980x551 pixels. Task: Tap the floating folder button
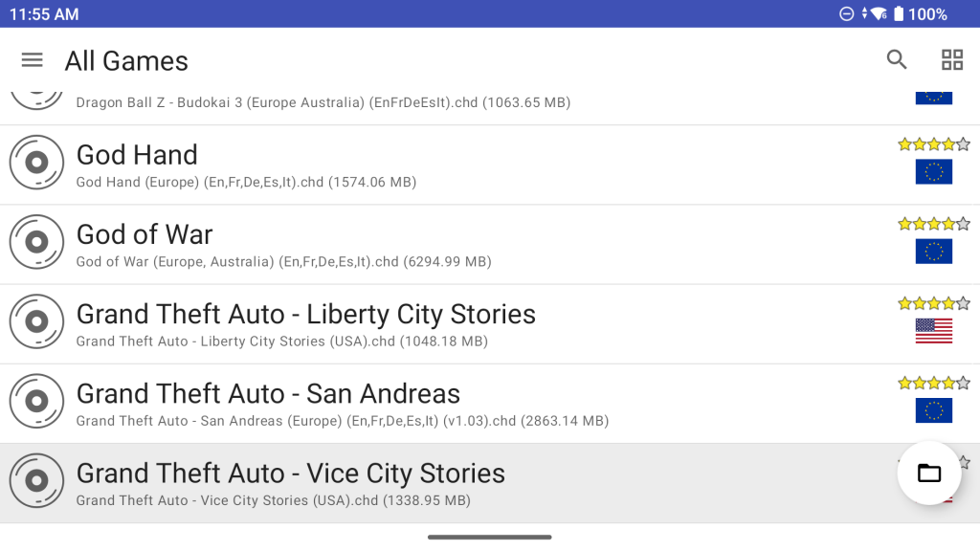(928, 473)
